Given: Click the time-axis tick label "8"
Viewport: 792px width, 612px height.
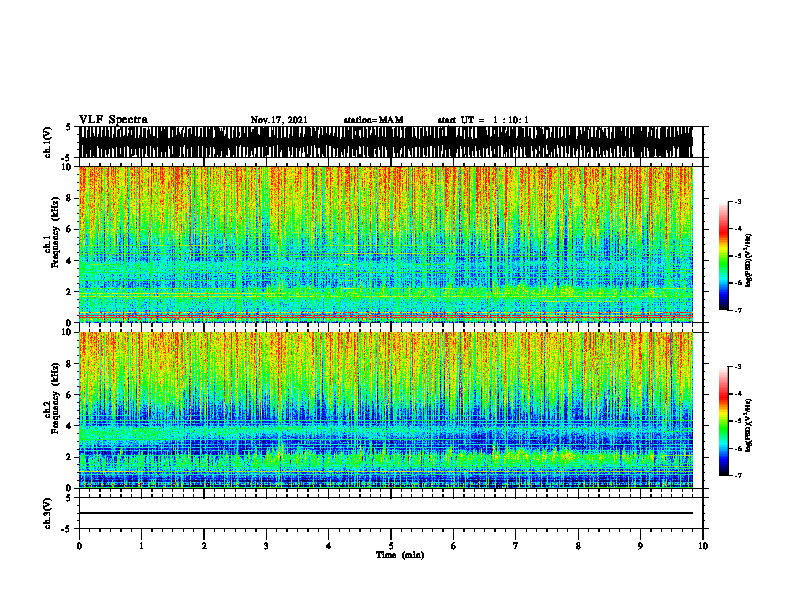Looking at the screenshot, I should pyautogui.click(x=578, y=546).
